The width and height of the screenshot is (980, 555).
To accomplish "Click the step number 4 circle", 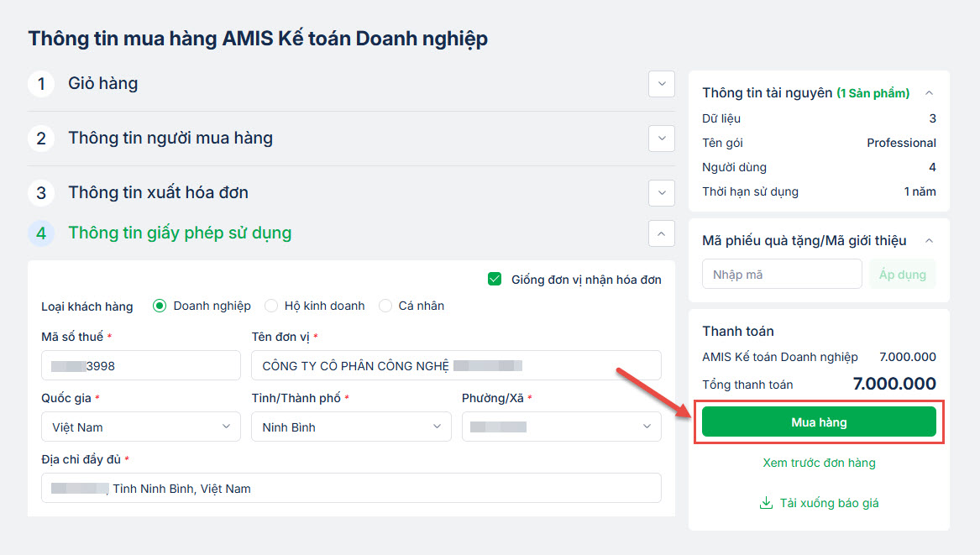I will coord(41,233).
